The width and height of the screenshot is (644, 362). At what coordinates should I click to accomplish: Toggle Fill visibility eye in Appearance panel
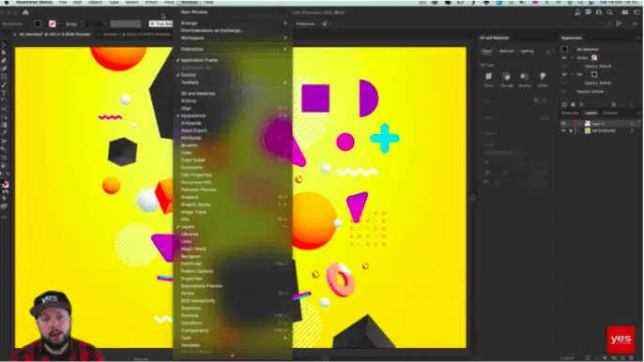(x=564, y=75)
